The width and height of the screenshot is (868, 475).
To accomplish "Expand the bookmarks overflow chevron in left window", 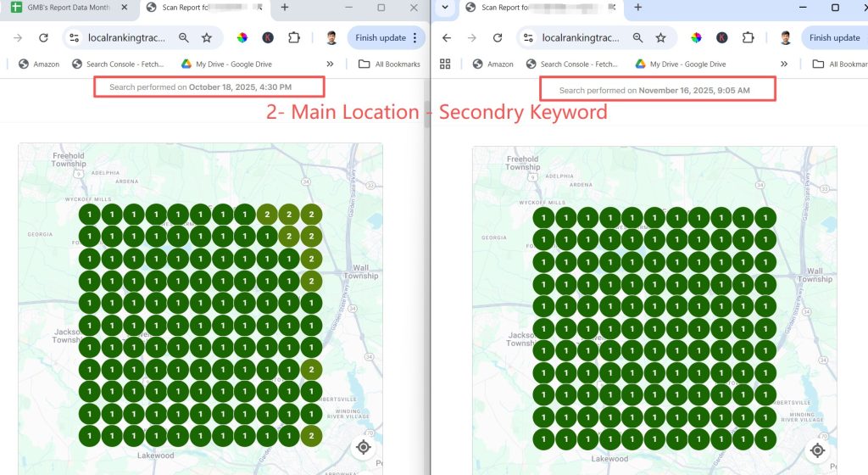I will click(x=330, y=64).
